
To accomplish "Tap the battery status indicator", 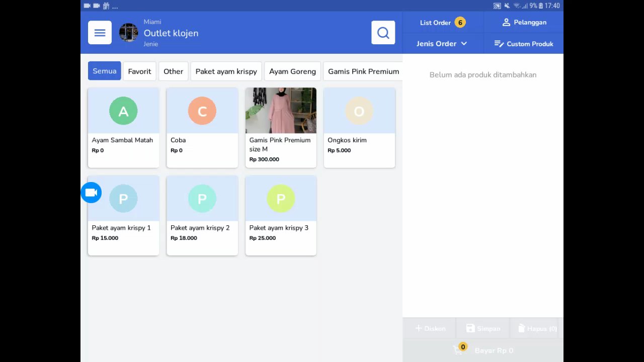I will point(541,6).
